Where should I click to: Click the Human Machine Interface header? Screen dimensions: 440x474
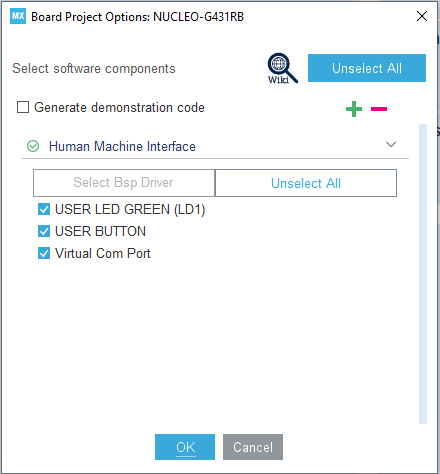[215, 146]
